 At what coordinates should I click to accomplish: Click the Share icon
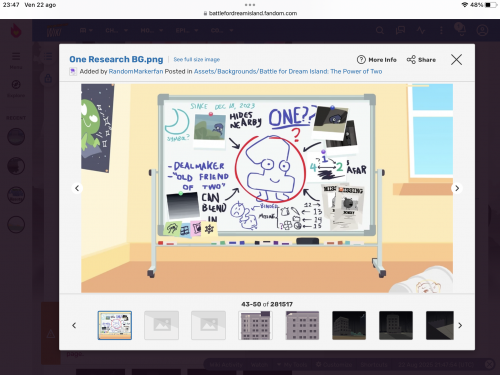click(411, 60)
